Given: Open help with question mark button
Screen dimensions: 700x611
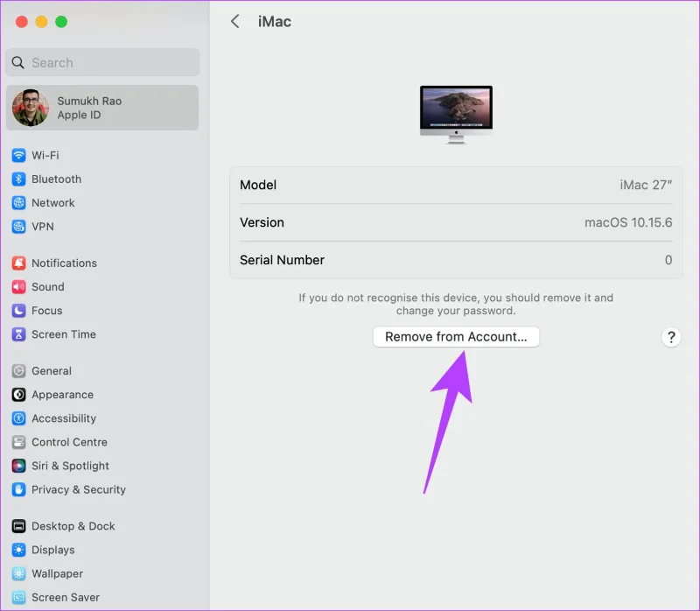Looking at the screenshot, I should (x=670, y=337).
